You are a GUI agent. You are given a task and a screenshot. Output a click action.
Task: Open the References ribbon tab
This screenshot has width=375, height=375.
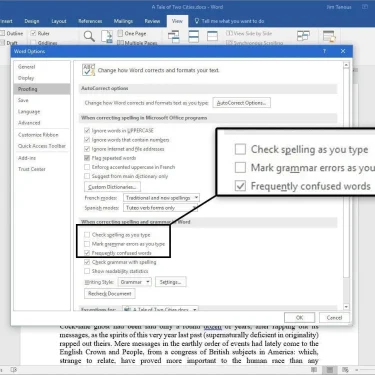coord(90,21)
